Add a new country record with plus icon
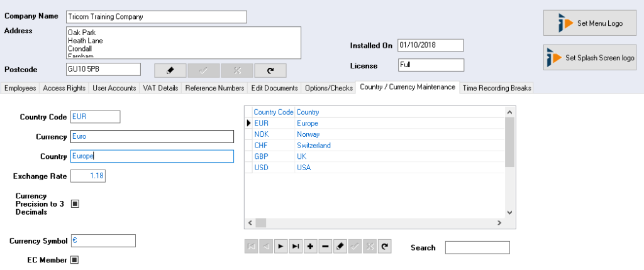644x270 pixels. 310,247
